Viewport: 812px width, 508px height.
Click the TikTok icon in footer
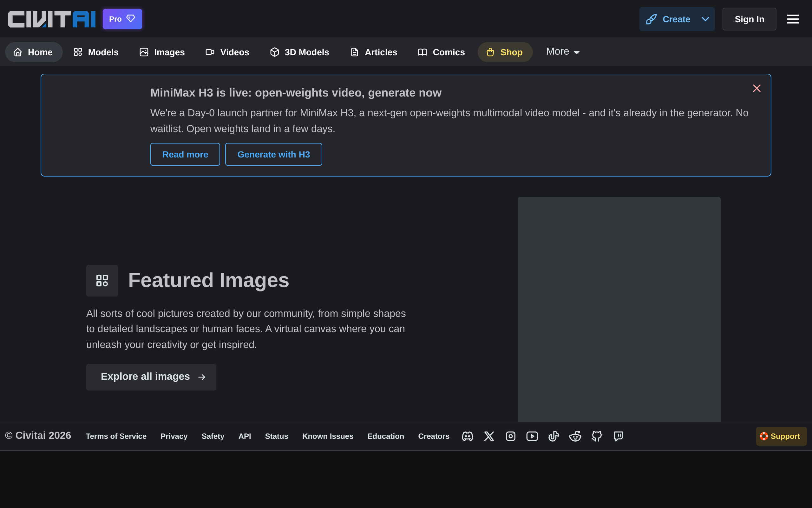click(x=553, y=436)
